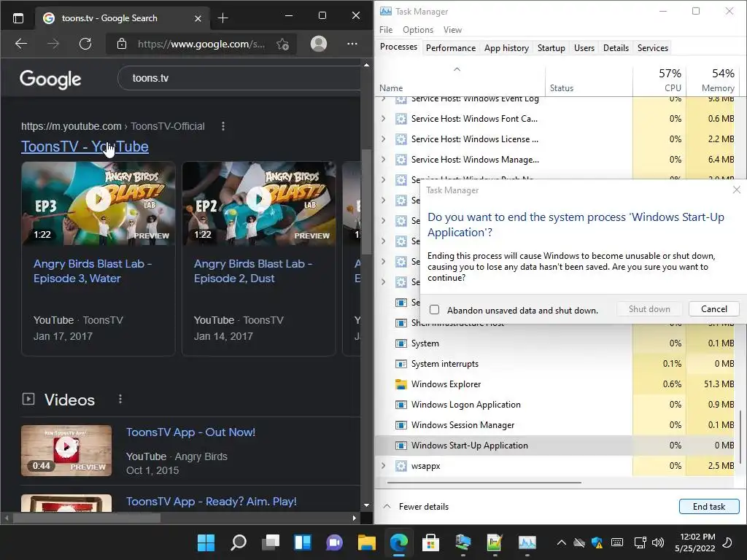The width and height of the screenshot is (747, 560).
Task: Show hidden system tray icons
Action: [562, 542]
